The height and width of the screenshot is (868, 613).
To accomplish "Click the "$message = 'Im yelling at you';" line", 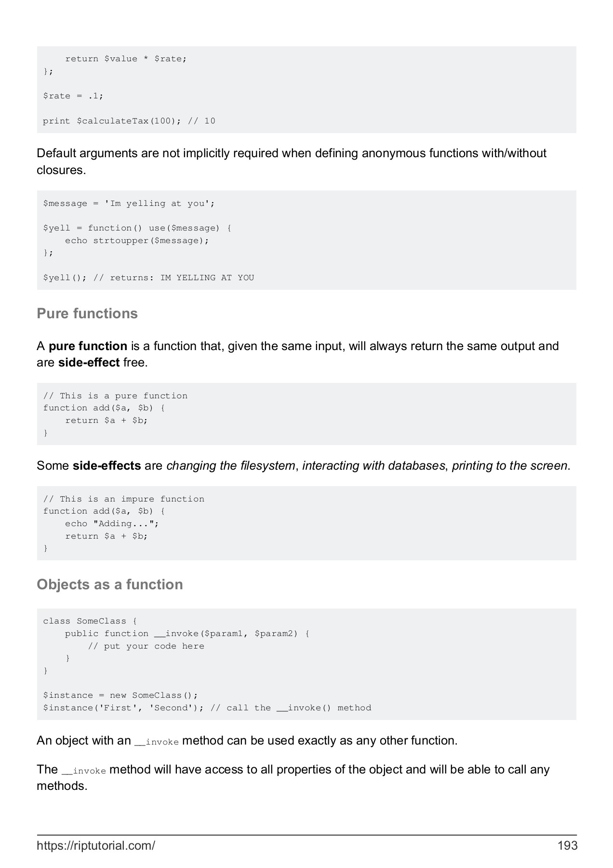I will click(x=129, y=203).
